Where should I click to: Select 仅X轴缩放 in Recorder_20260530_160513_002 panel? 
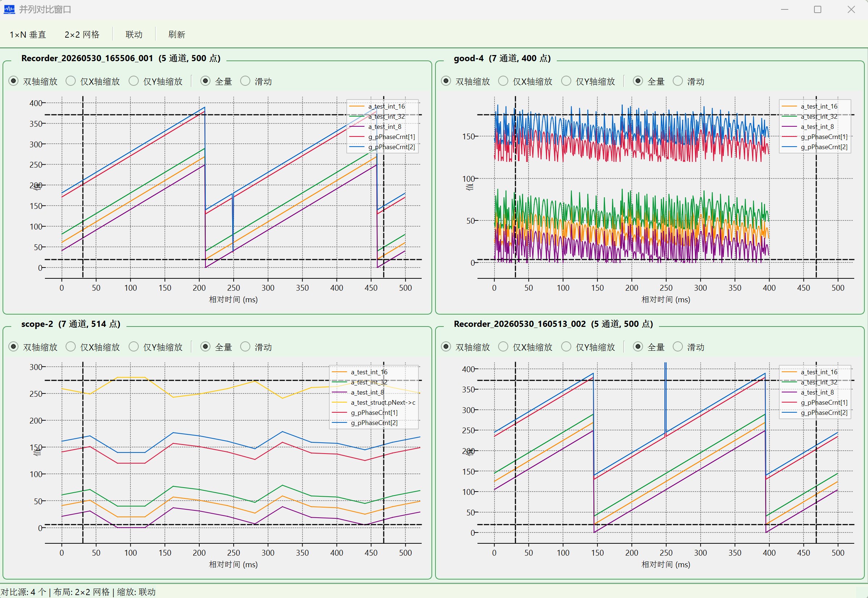pyautogui.click(x=525, y=347)
